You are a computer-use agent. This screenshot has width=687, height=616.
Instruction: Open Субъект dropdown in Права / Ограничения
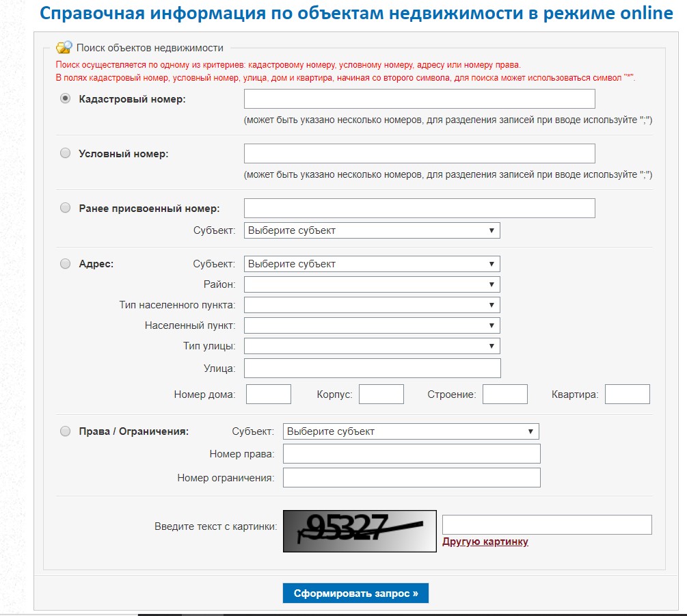coord(411,431)
